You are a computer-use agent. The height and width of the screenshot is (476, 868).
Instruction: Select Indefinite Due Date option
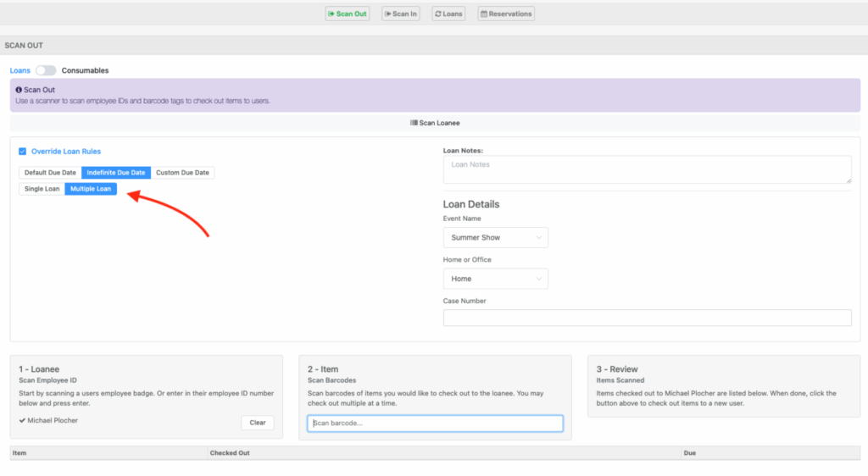pyautogui.click(x=115, y=173)
